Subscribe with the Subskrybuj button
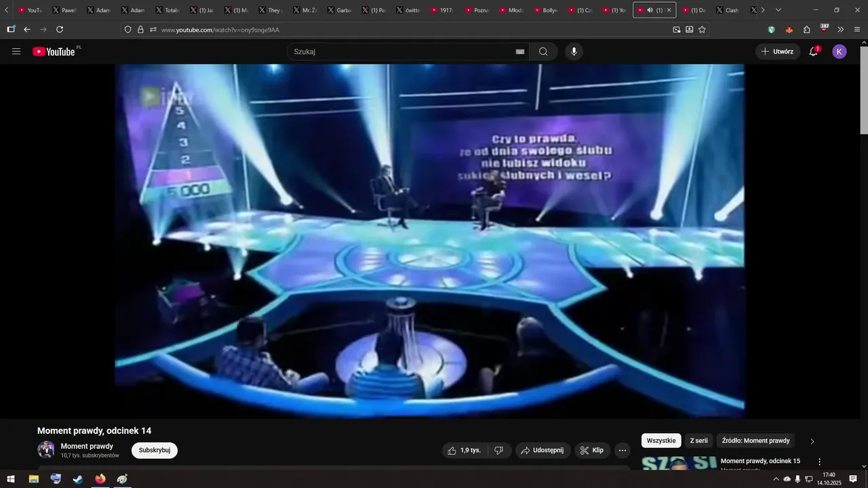868x488 pixels. coord(155,450)
